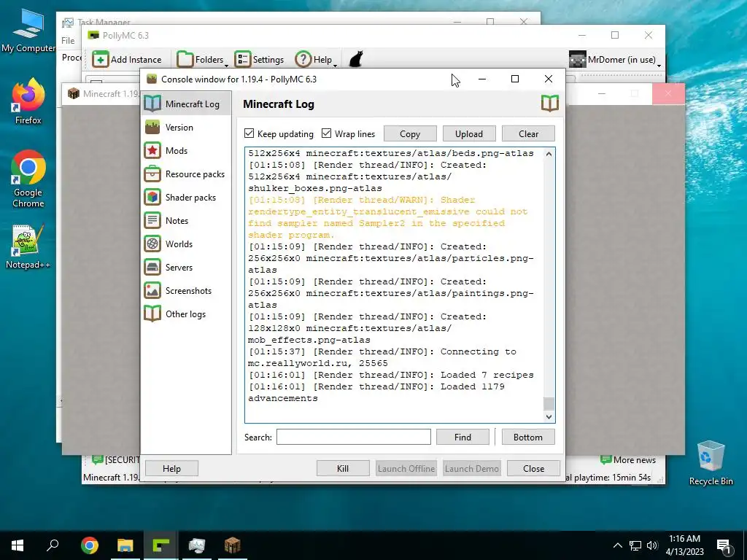
Task: Click Add Instance in PollyMC window
Action: 127,60
